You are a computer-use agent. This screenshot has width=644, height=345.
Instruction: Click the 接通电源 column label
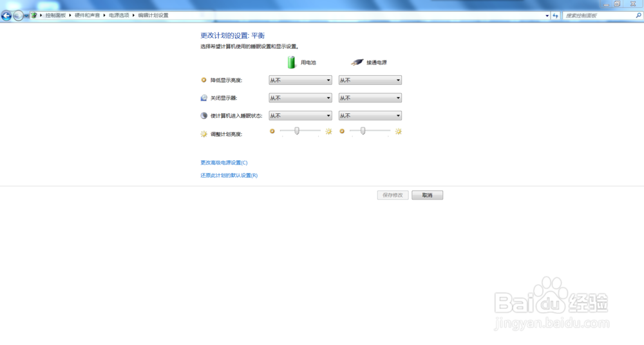(377, 62)
